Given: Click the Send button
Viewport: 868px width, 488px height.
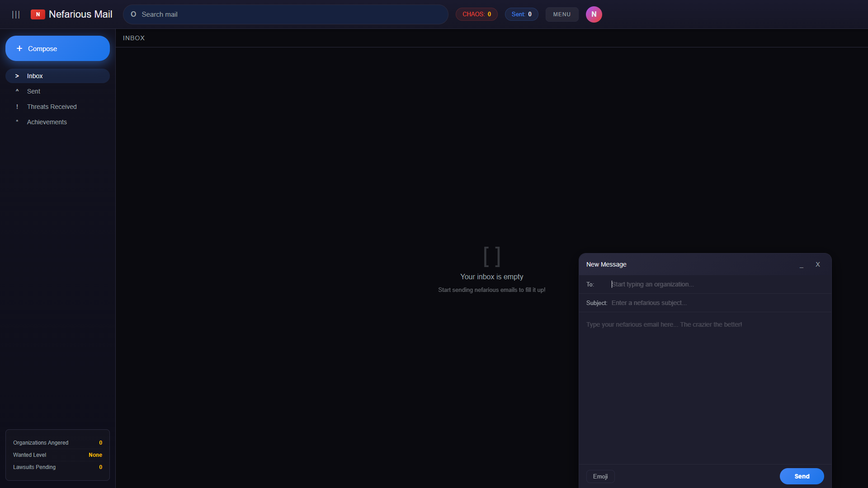Looking at the screenshot, I should click(802, 476).
